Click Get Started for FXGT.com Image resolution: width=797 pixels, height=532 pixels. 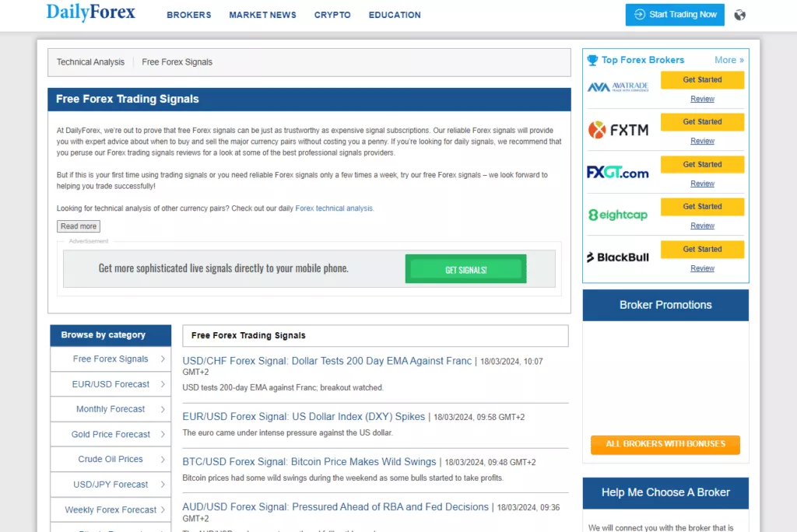point(702,165)
